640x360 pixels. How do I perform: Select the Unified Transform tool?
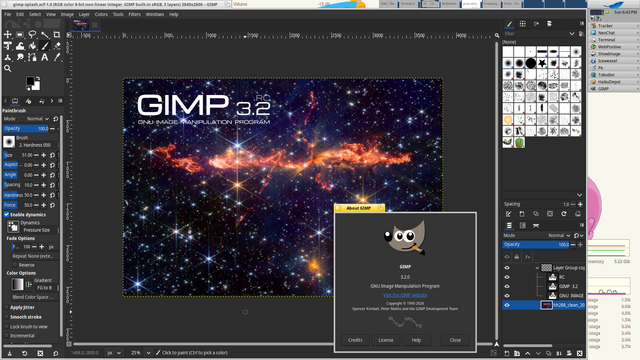pyautogui.click(x=8, y=46)
